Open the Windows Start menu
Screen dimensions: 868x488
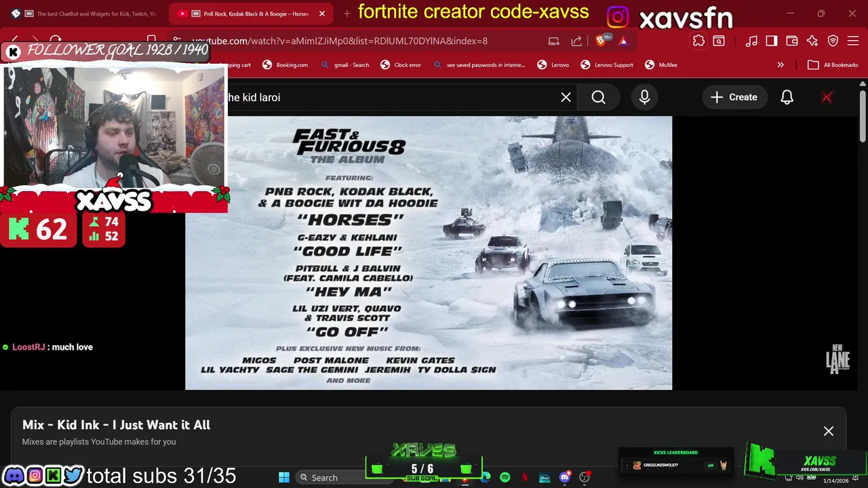(x=284, y=477)
